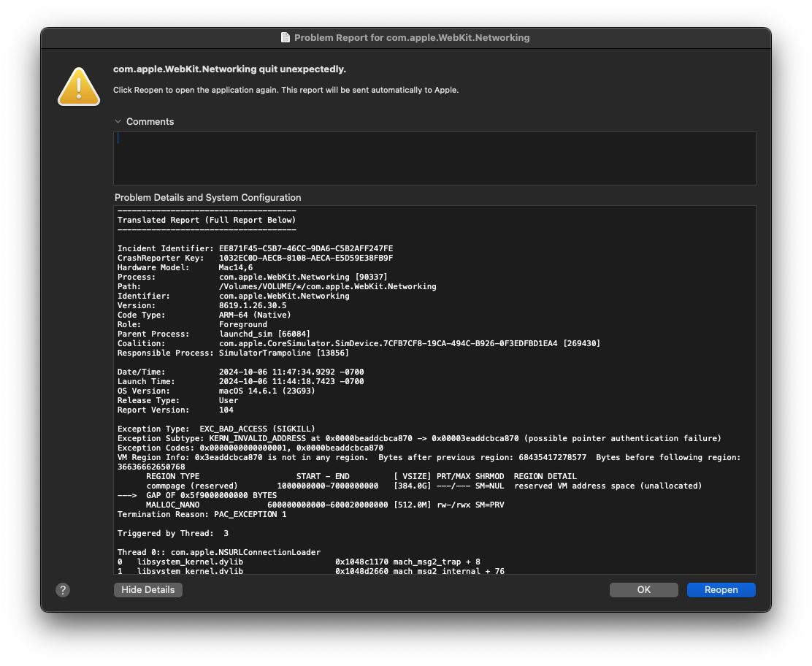Click the GAP OF 0x5f9000000000 BYTES line
The height and width of the screenshot is (666, 812).
tap(197, 496)
